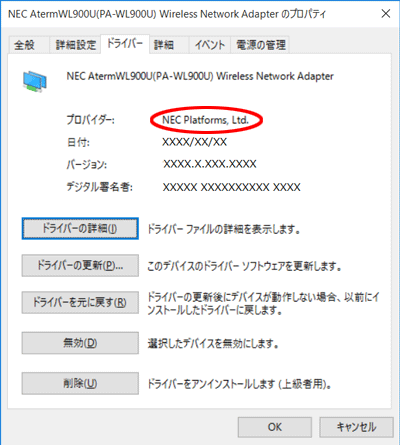Disable device with 無効(D) button
Screen dimensions: 400x445
[x=80, y=343]
